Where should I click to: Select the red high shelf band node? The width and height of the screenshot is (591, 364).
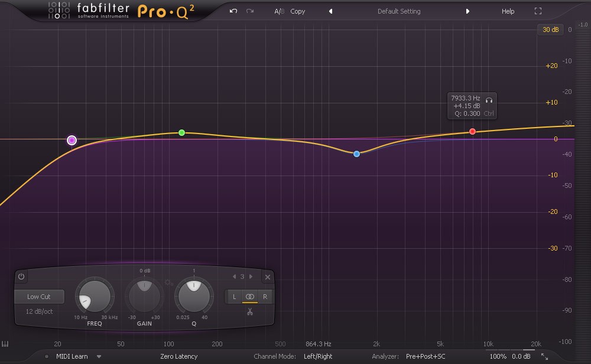point(472,132)
